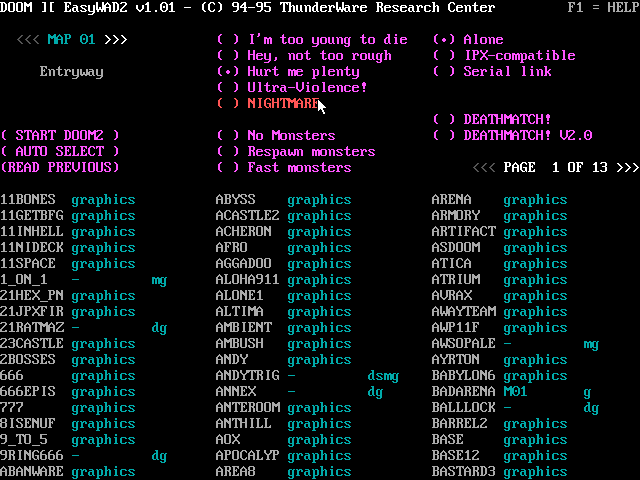
Task: Select ARENA wad file
Action: point(451,199)
